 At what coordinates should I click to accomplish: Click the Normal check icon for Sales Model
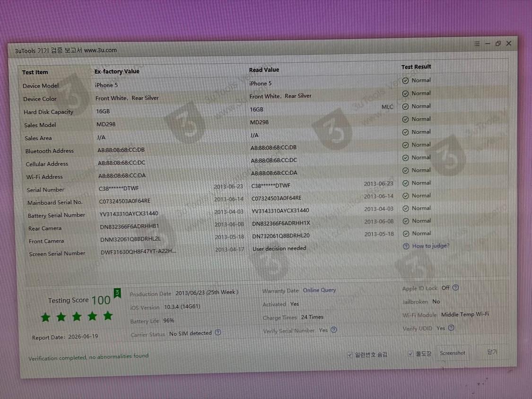click(x=405, y=120)
